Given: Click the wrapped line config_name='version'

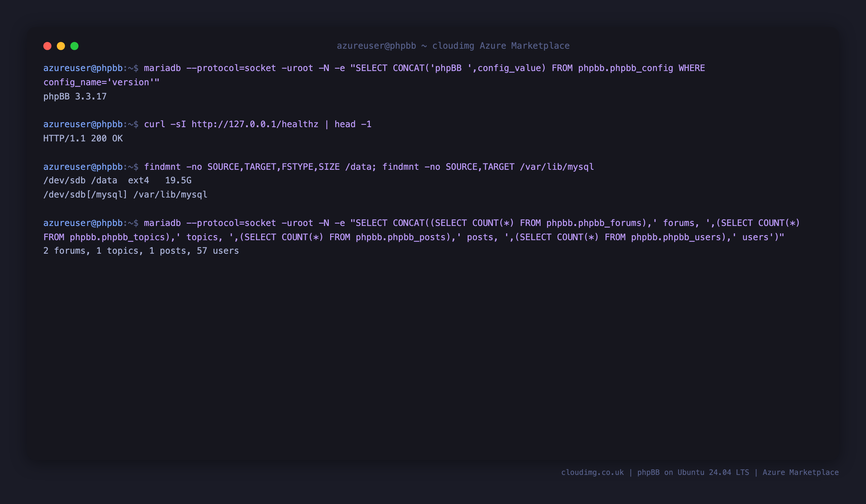Looking at the screenshot, I should click(x=101, y=83).
